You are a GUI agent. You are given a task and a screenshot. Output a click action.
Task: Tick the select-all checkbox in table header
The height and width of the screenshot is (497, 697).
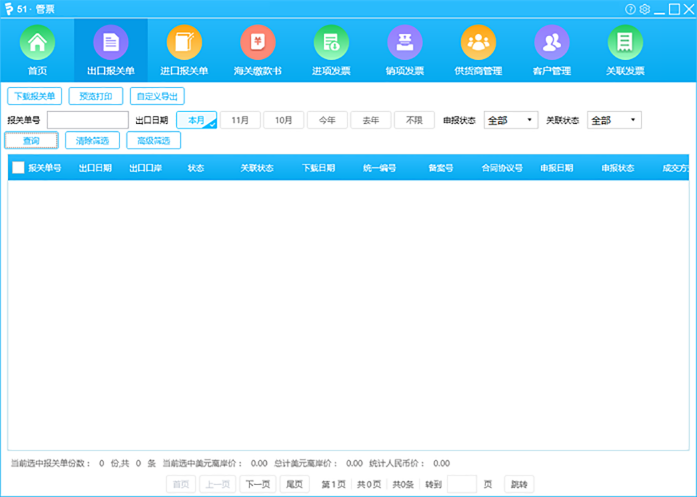[x=18, y=168]
